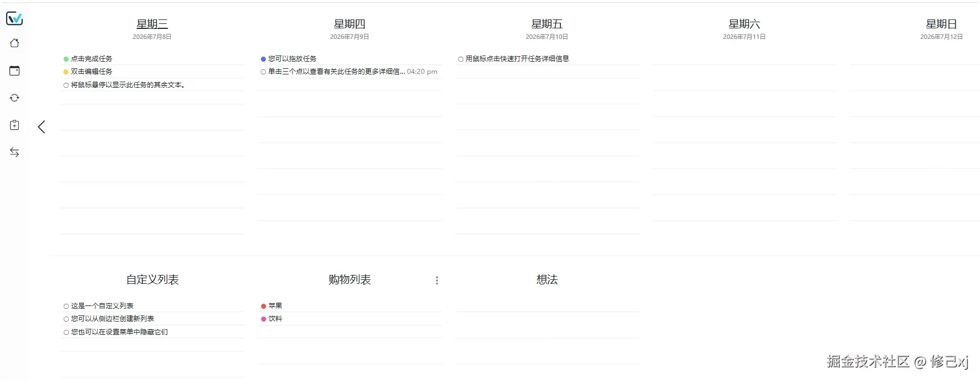Select text 您也可以在设置菜单中隐藏它们
This screenshot has height=381, width=980.
point(119,332)
